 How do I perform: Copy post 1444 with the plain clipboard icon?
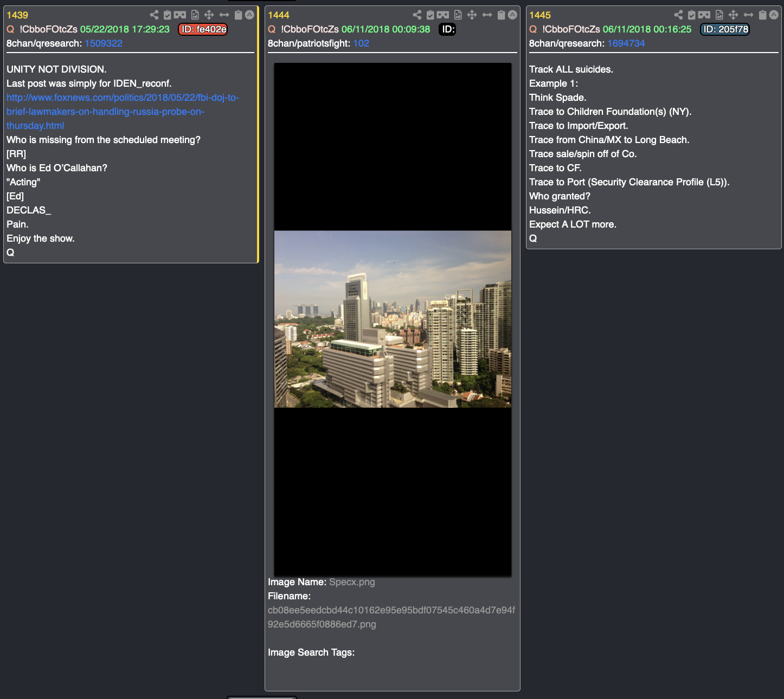tap(501, 15)
